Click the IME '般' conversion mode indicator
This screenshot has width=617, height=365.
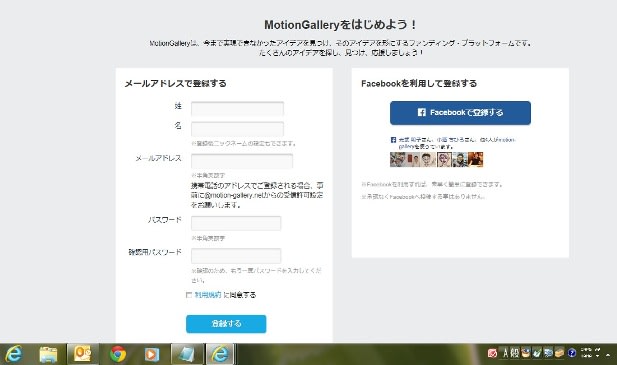(515, 353)
